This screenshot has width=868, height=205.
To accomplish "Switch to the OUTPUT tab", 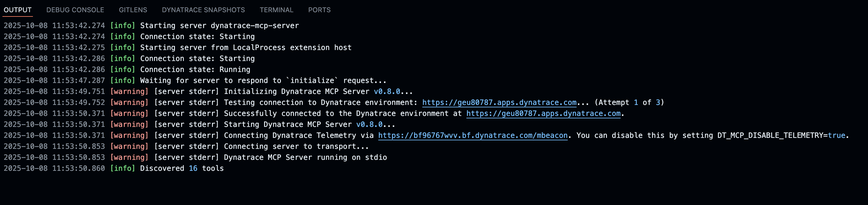I will [17, 10].
